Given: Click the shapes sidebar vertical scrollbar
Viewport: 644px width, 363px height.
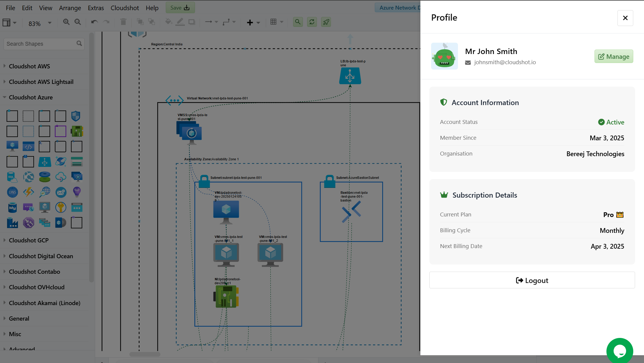Looking at the screenshot, I should 92,157.
